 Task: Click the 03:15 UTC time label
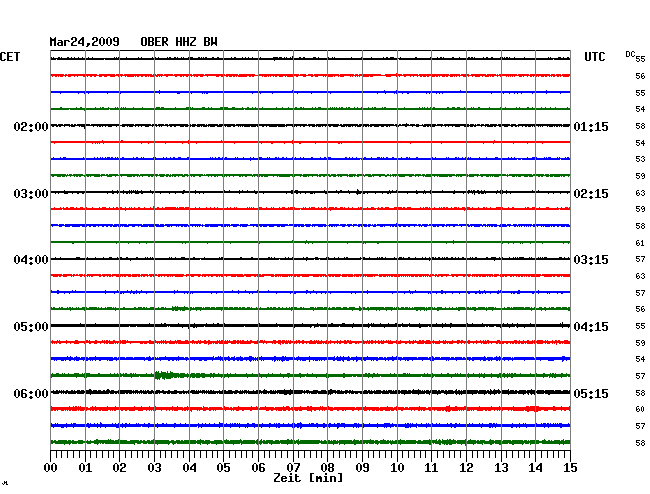point(591,260)
